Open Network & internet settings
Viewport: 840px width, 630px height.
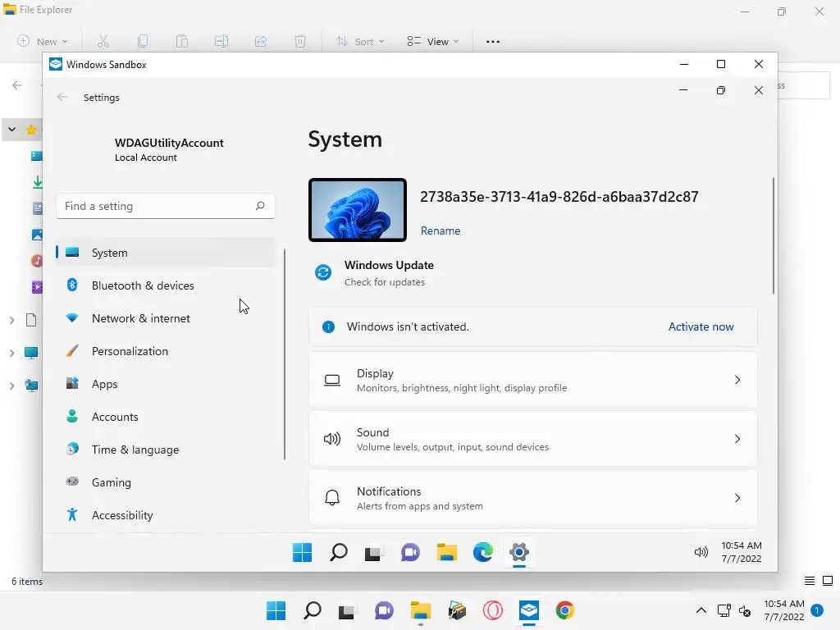(x=166, y=318)
